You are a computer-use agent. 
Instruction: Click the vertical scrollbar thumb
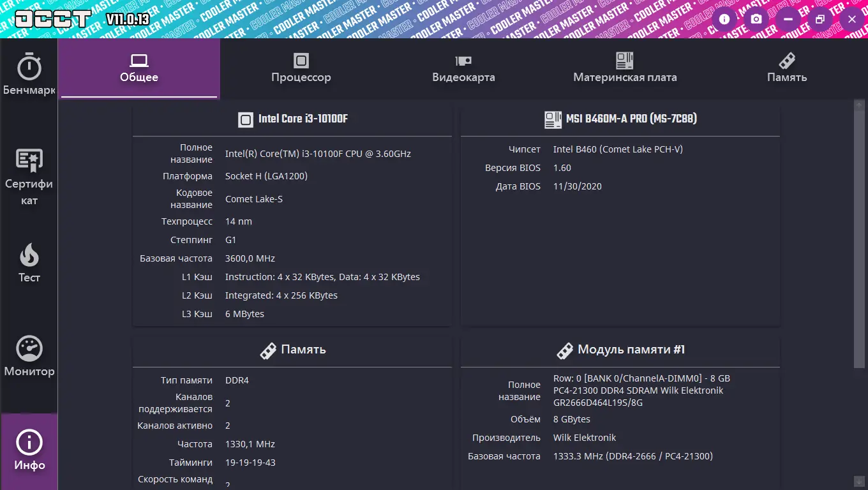(x=859, y=236)
